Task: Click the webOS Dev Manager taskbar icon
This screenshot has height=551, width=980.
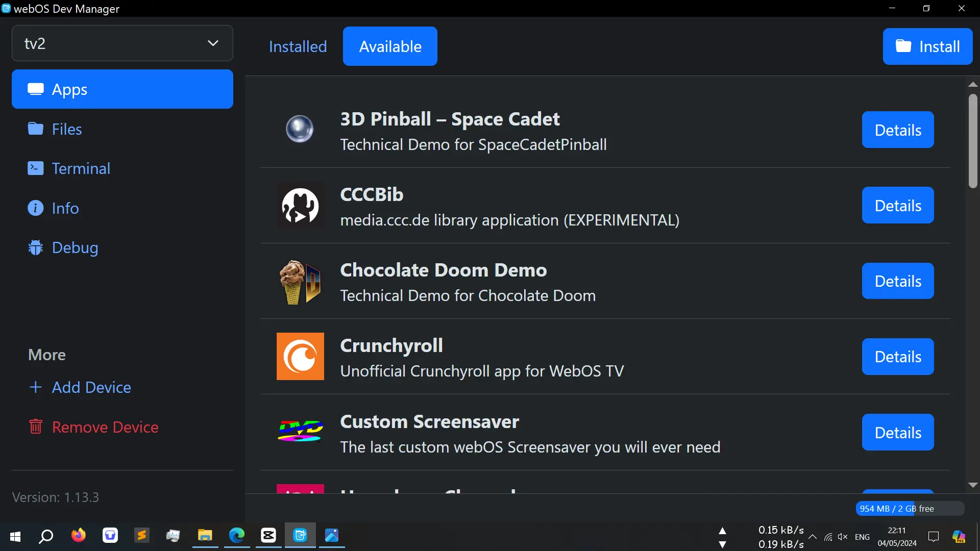Action: (x=300, y=535)
